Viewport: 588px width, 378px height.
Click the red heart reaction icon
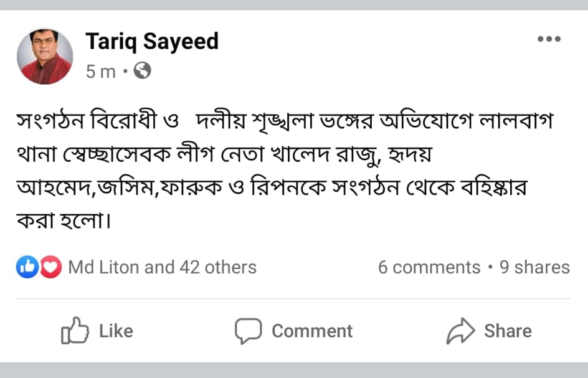click(50, 268)
